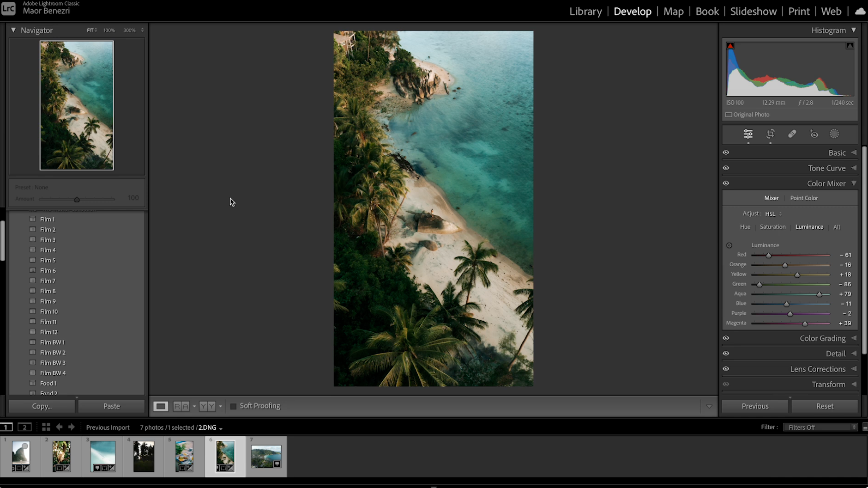Toggle Color Grading panel visibility eye
Viewport: 868px width, 488px height.
pos(726,338)
